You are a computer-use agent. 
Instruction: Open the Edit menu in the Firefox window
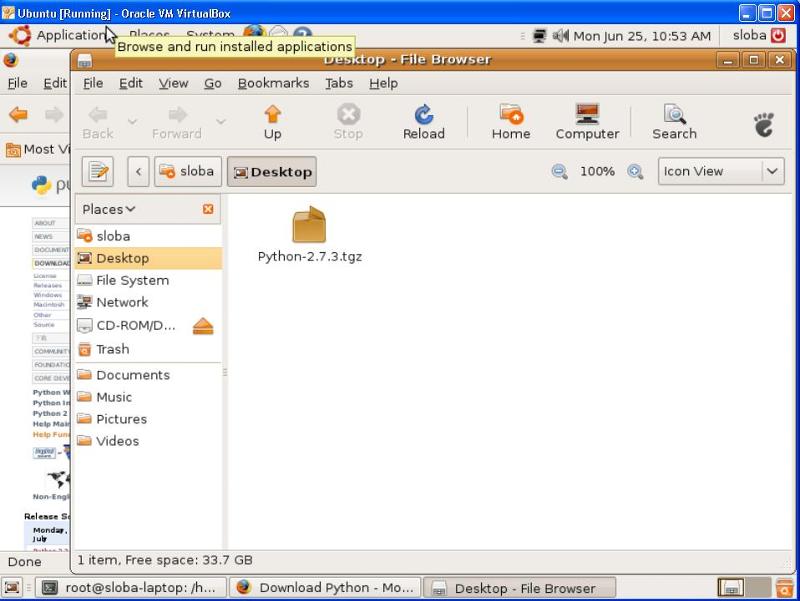(x=55, y=83)
